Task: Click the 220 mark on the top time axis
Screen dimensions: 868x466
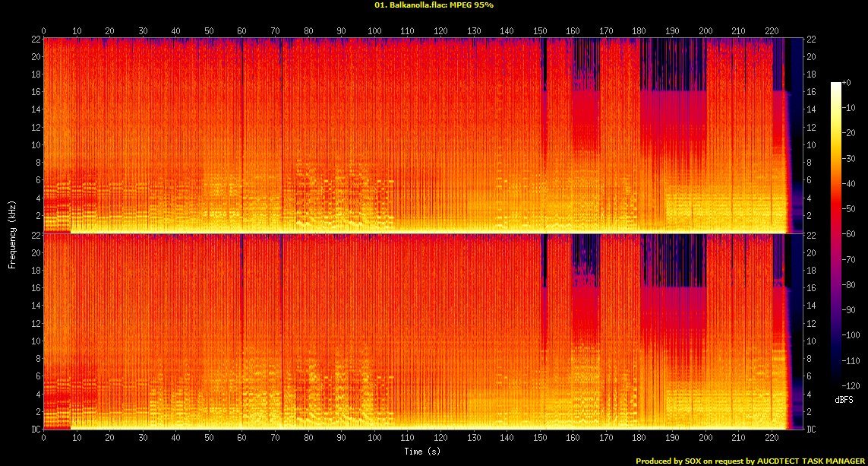Action: (x=772, y=31)
